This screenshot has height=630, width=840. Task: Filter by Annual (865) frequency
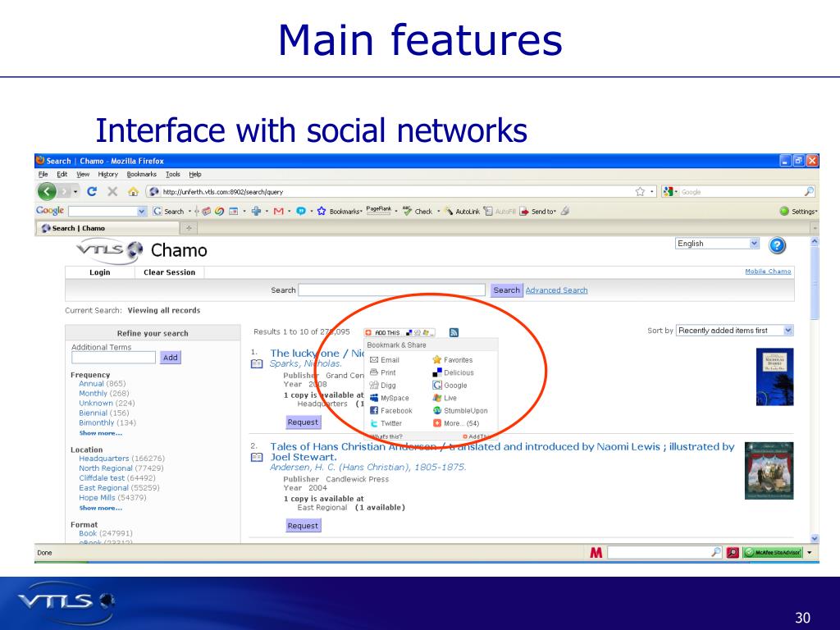pos(102,384)
